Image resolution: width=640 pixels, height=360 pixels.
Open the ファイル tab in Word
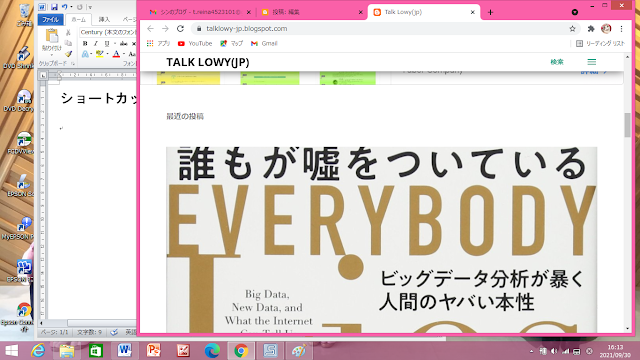click(50, 19)
